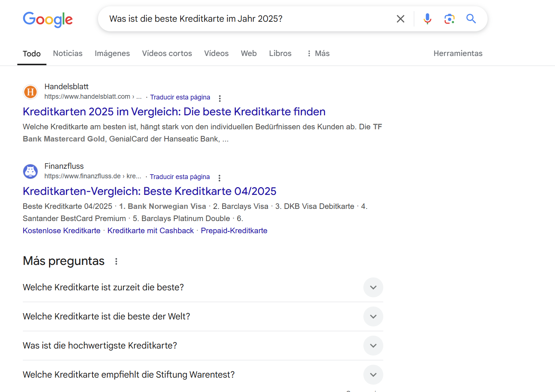Open three-dot menu next to Más preguntas
555x392 pixels.
coord(116,261)
